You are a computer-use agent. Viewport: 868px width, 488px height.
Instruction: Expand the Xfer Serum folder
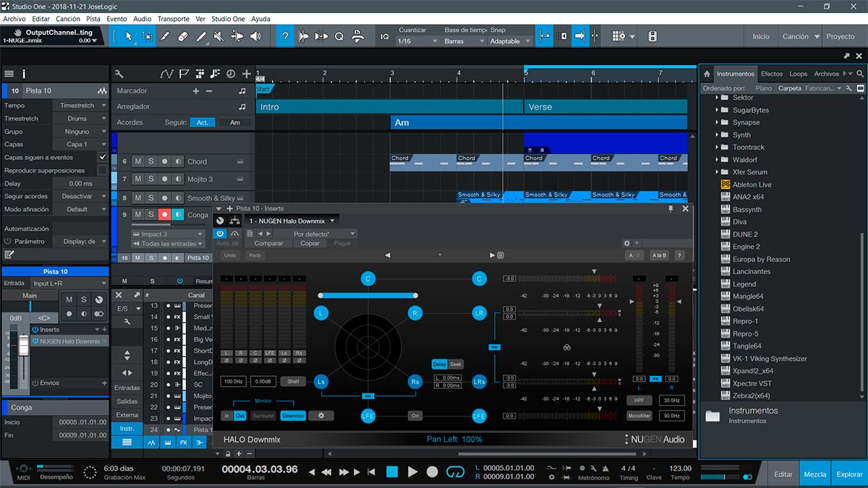tap(718, 172)
